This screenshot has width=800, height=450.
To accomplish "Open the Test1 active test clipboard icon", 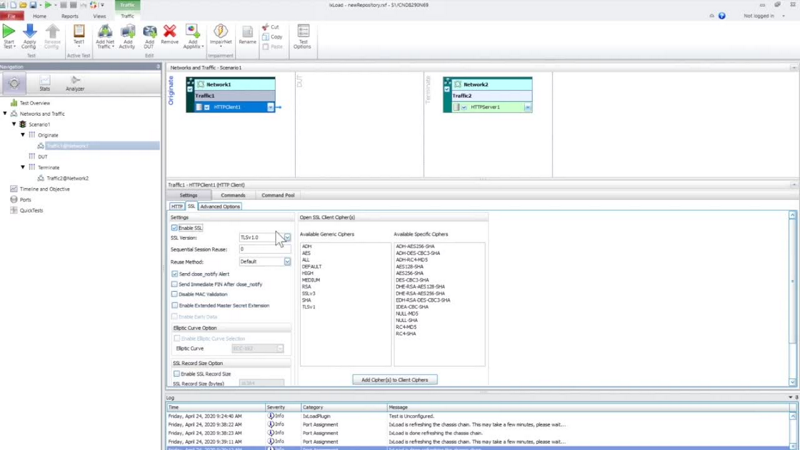I will [79, 31].
